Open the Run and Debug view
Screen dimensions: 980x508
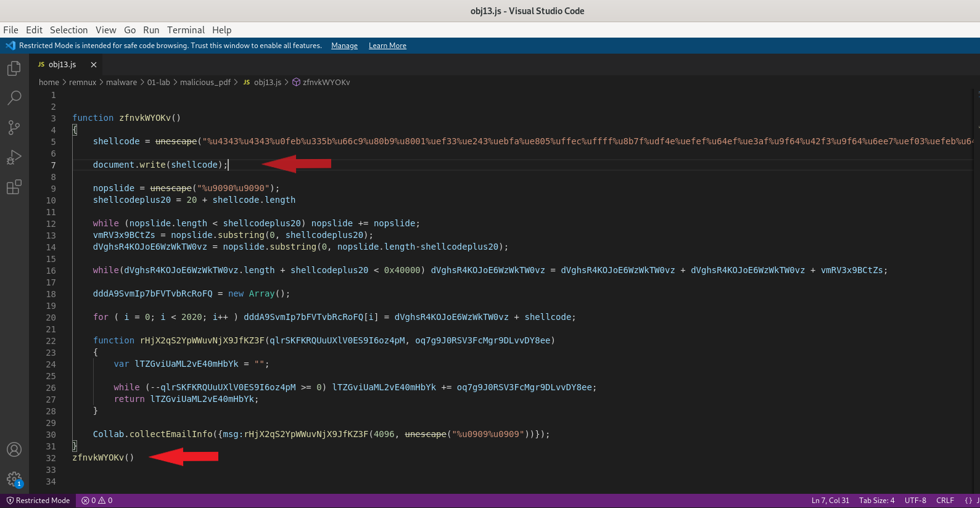pyautogui.click(x=14, y=157)
